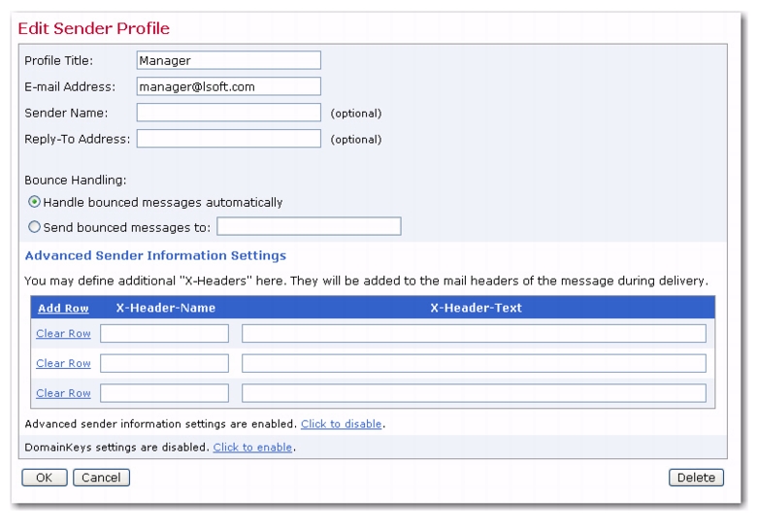This screenshot has width=758, height=532.
Task: Clear the second X-Header row
Action: (63, 364)
